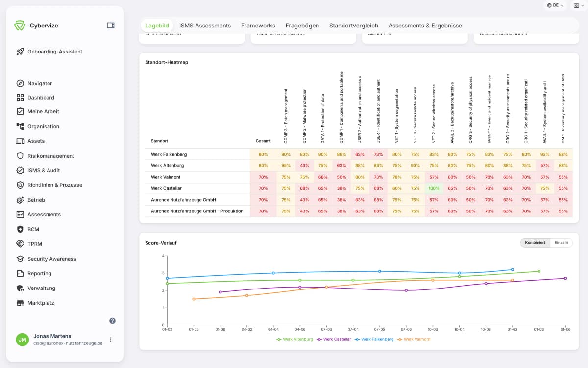Click first Werk Valmont chart point
This screenshot has width=588, height=368.
click(194, 299)
